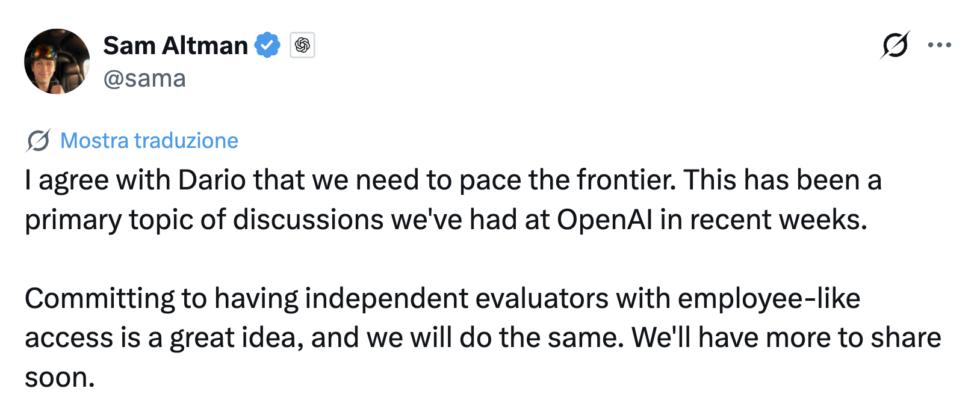Screen dimensions: 980x415
Task: Show translation via Mostra traduzione link
Action: coord(149,141)
